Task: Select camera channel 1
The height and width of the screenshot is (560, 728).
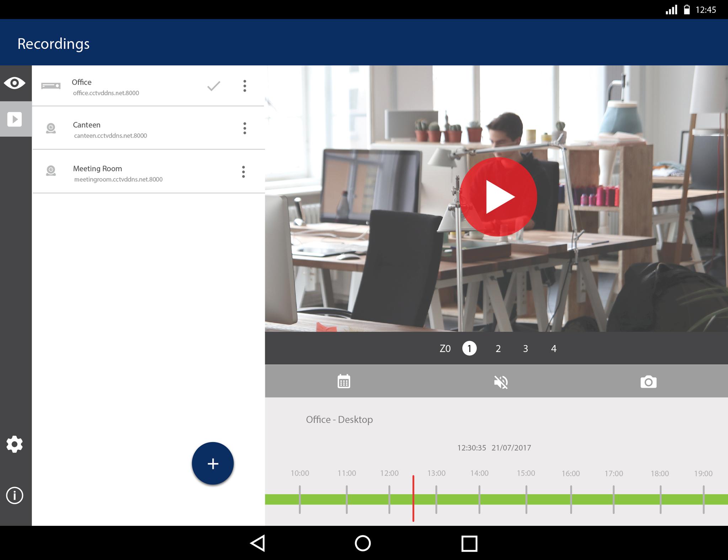Action: pos(469,348)
